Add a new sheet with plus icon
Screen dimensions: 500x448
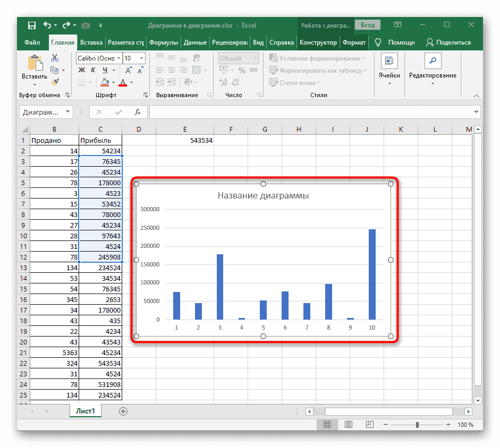[x=123, y=411]
